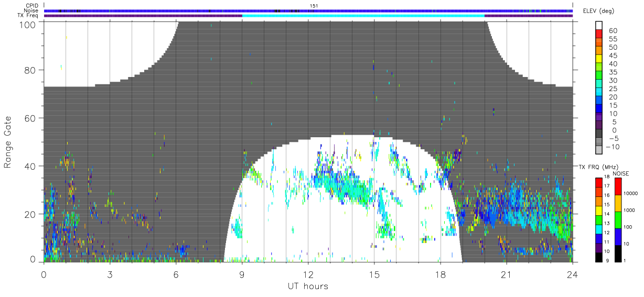Viewport: 644px width, 297px height.
Task: Select the red top TX FRQ segment
Action: [598, 182]
